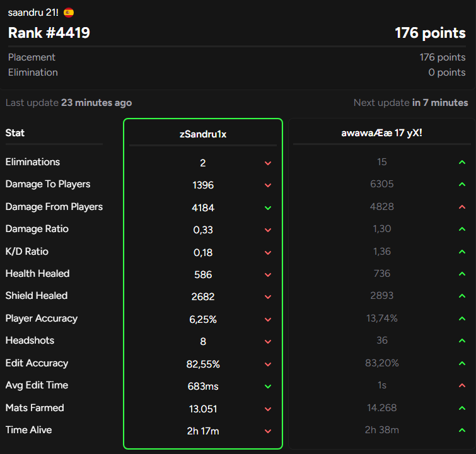Click red down arrow beside 6,25% accuracy
The width and height of the screenshot is (476, 454).
(x=268, y=320)
